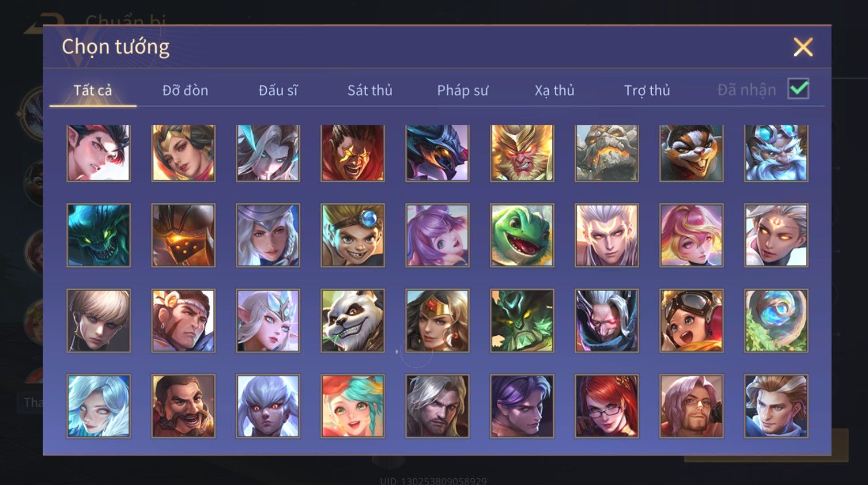
Task: Open the Sát thủ tab
Action: [370, 90]
